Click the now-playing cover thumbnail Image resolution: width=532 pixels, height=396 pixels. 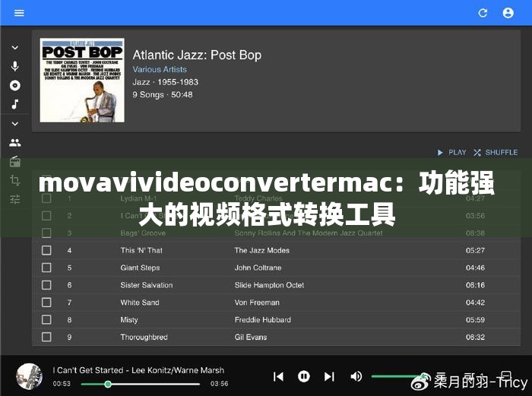[29, 376]
